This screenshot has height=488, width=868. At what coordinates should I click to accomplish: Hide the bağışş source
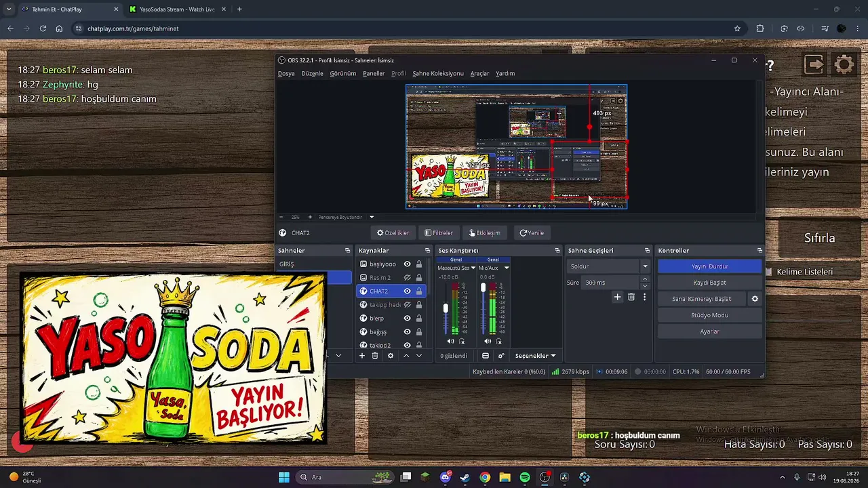pos(408,331)
